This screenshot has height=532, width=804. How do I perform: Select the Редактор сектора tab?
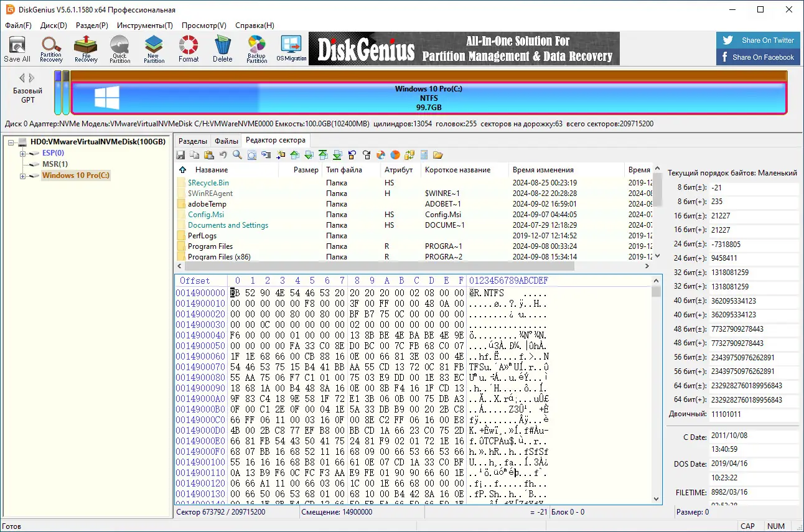pyautogui.click(x=275, y=141)
